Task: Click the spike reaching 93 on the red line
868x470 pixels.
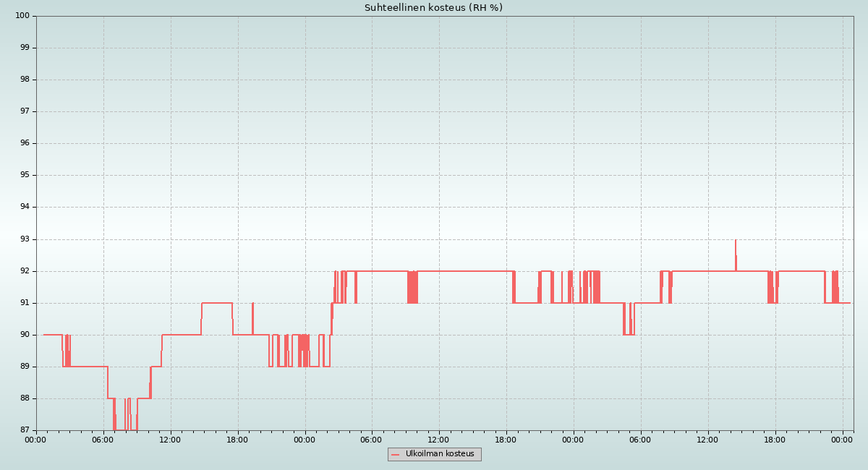Action: click(x=736, y=242)
